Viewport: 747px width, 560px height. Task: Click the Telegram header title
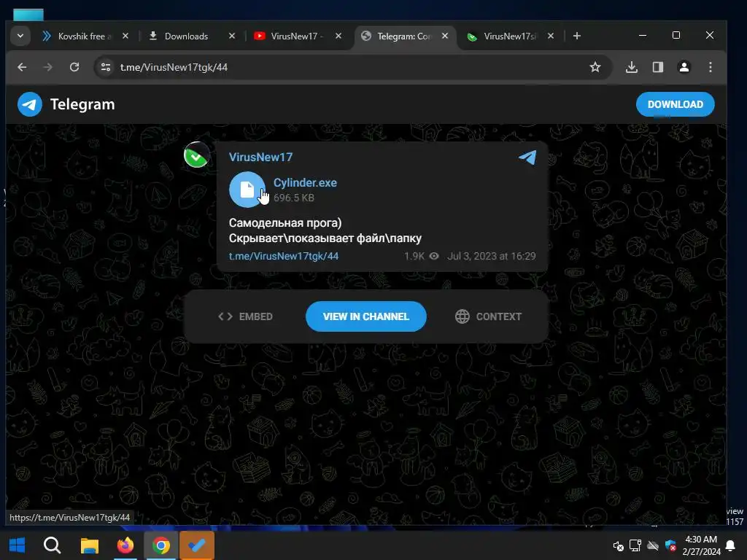pyautogui.click(x=82, y=104)
